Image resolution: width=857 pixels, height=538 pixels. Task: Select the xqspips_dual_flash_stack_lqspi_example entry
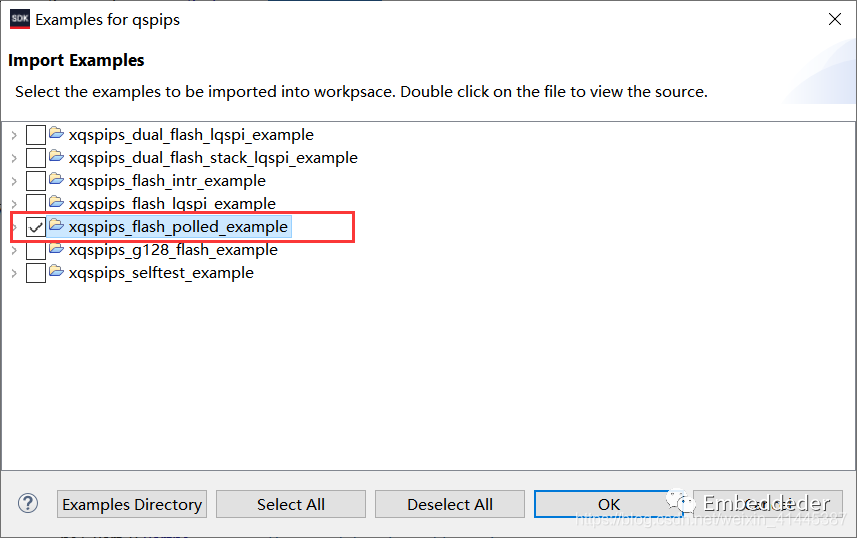[213, 158]
